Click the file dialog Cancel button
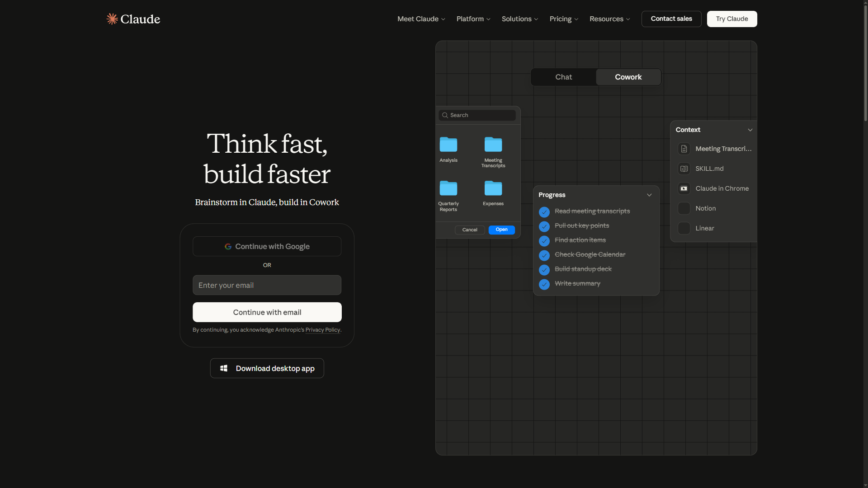This screenshot has width=868, height=488. (470, 230)
